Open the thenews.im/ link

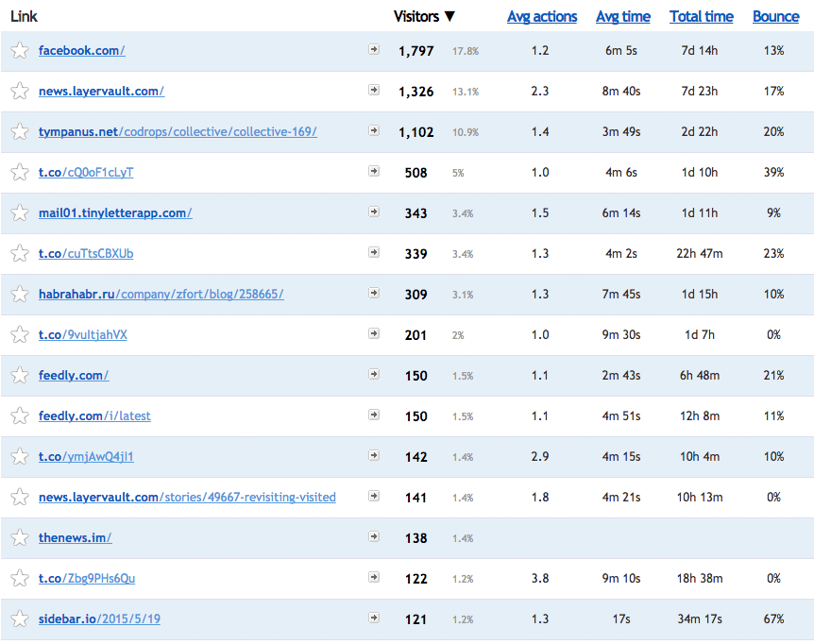point(75,537)
